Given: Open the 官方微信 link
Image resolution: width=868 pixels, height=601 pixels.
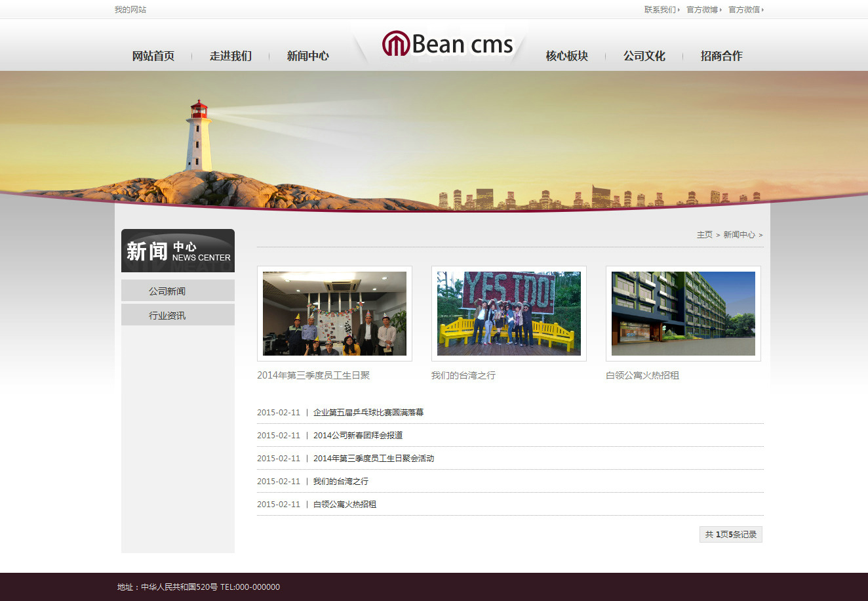Looking at the screenshot, I should click(744, 10).
